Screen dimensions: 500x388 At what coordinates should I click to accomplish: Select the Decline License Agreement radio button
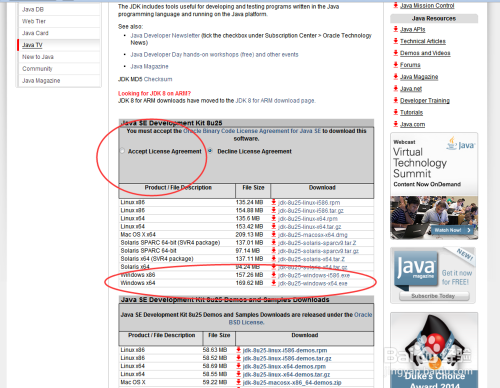[x=210, y=151]
